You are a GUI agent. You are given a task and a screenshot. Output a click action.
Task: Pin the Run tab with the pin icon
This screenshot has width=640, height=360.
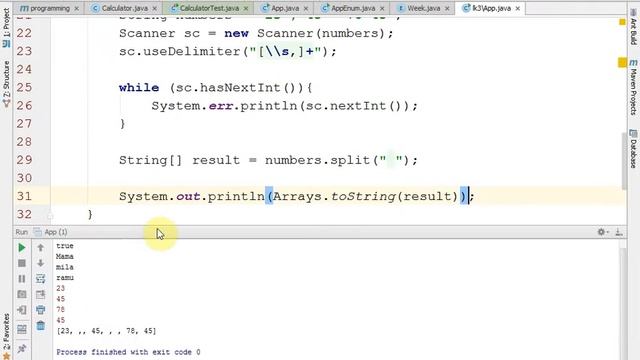point(22,348)
